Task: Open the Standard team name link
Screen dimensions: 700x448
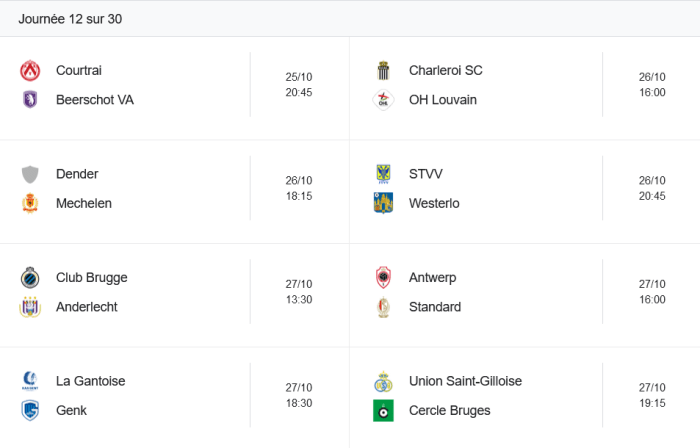Action: click(435, 307)
